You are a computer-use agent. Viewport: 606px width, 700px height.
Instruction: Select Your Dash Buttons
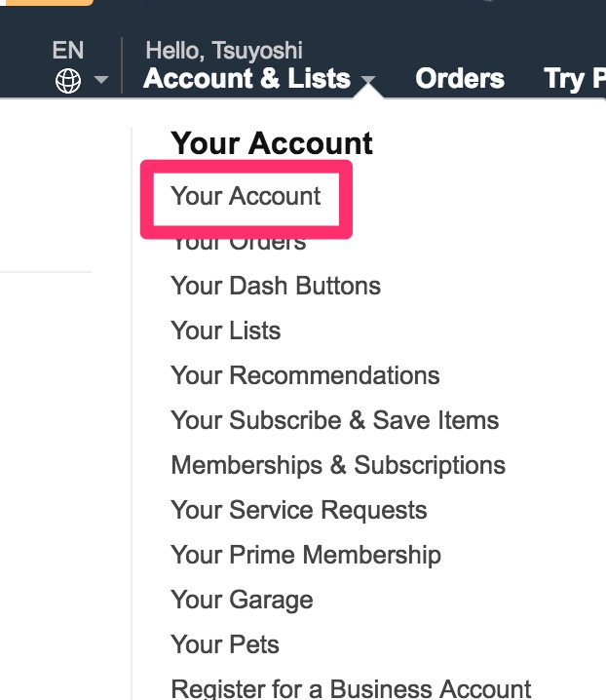tap(276, 286)
